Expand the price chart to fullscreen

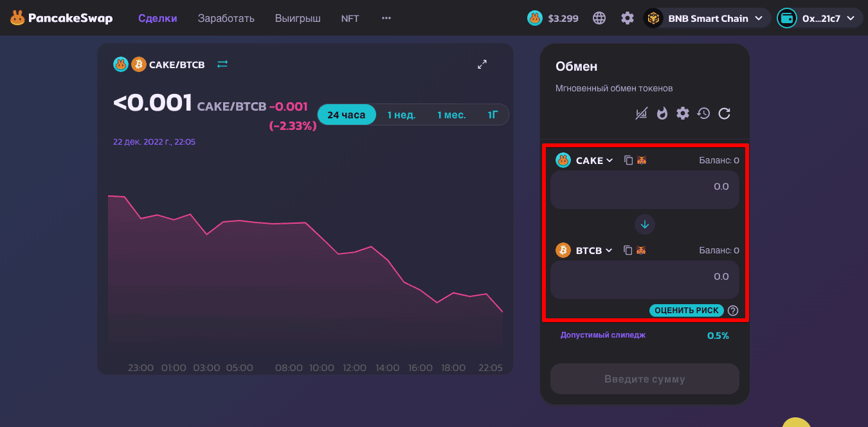(x=482, y=64)
